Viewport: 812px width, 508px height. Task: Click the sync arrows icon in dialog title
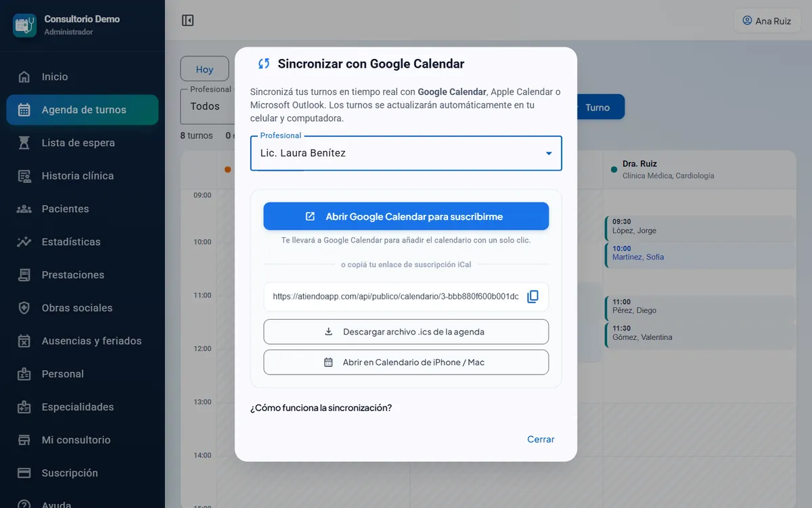point(264,64)
